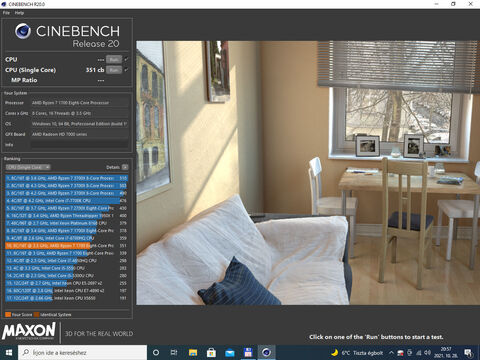Open the network tray icon
The height and width of the screenshot is (360, 480).
[419, 353]
